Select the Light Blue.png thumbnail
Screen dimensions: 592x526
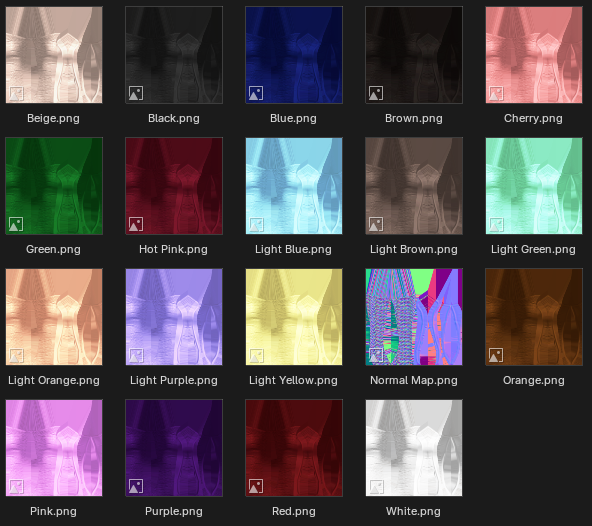(x=294, y=186)
